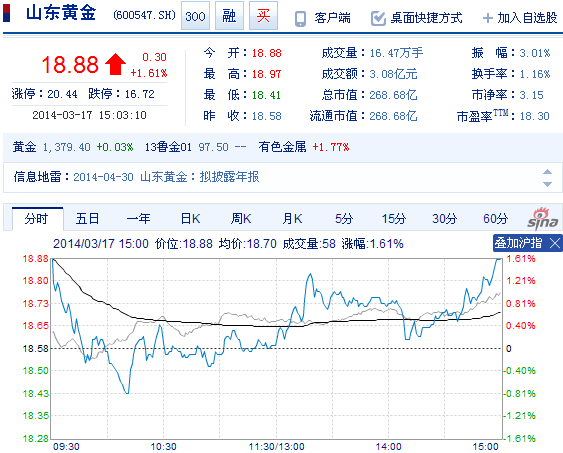Click the 最高 value 18.97
The height and width of the screenshot is (453, 563).
(266, 74)
